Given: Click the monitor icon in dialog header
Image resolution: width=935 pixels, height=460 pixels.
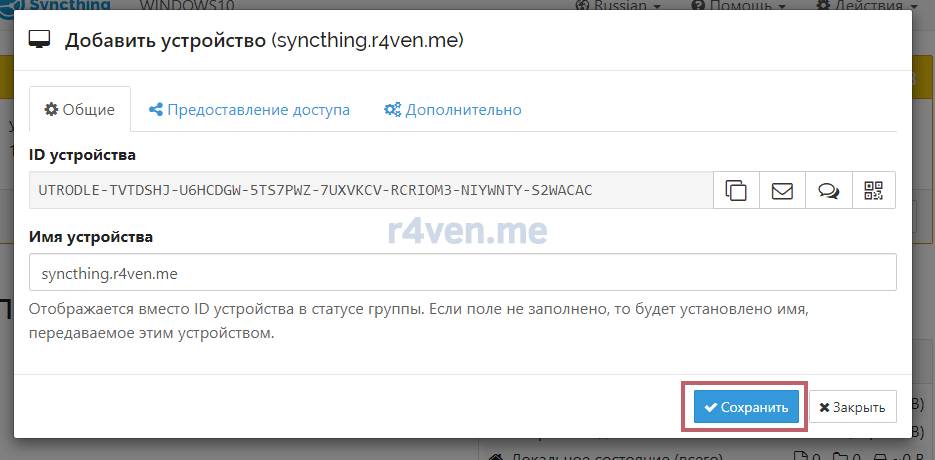Looking at the screenshot, I should pyautogui.click(x=40, y=41).
